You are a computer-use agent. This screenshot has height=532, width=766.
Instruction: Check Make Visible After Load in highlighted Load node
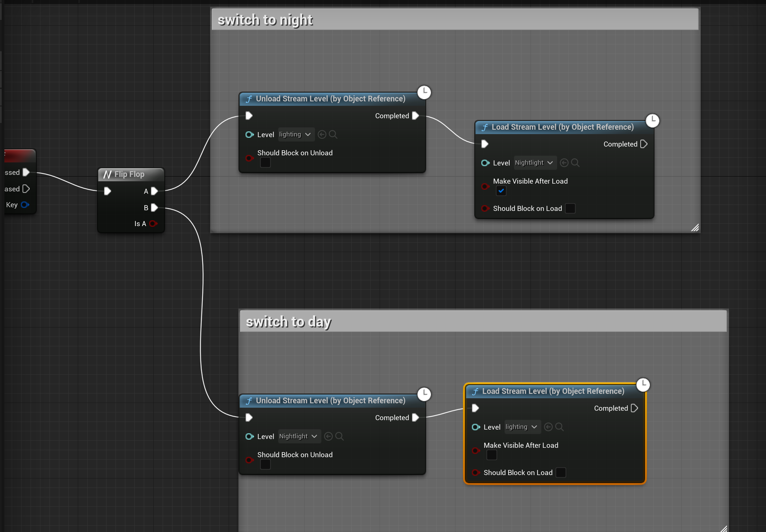[x=491, y=455]
